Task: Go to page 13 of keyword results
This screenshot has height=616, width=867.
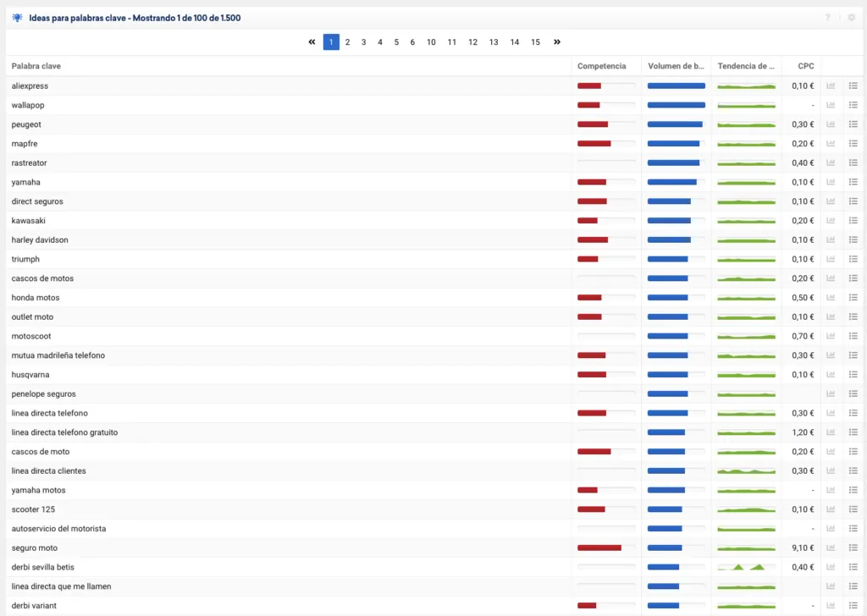Action: [494, 42]
